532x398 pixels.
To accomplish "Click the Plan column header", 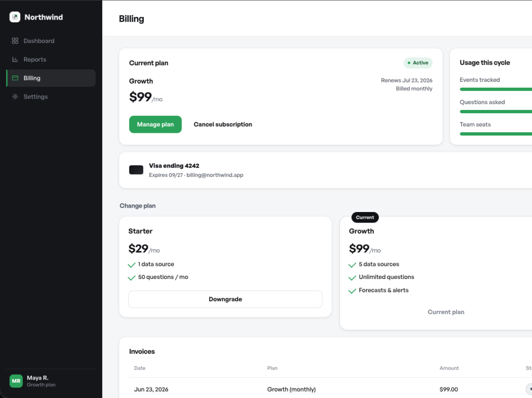I will [x=272, y=368].
